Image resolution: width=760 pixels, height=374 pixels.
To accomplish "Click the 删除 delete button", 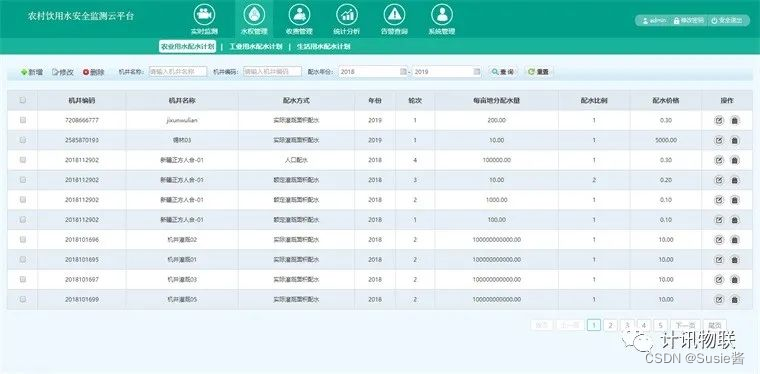I will coord(94,72).
